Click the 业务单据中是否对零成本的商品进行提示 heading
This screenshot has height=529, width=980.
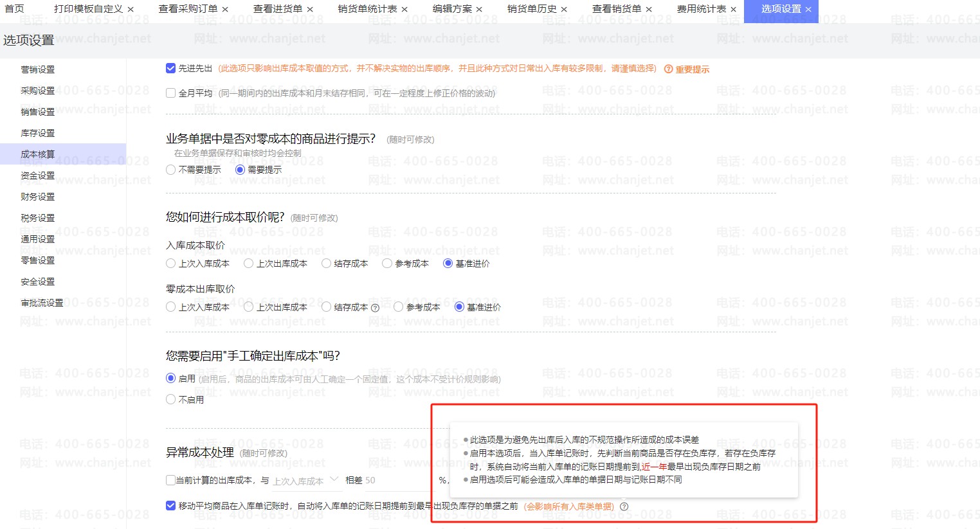[x=271, y=139]
